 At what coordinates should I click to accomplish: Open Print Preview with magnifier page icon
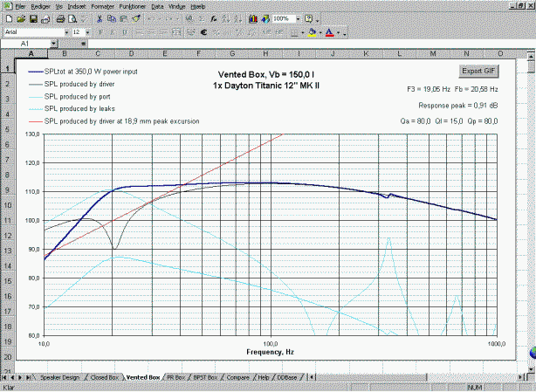[x=72, y=19]
